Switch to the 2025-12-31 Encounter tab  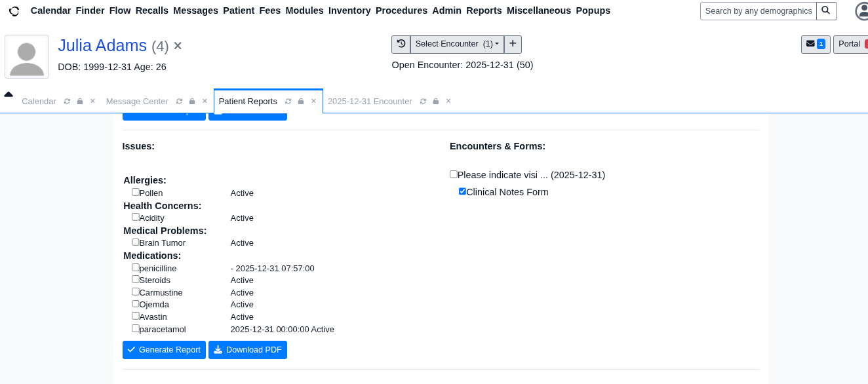pos(370,102)
